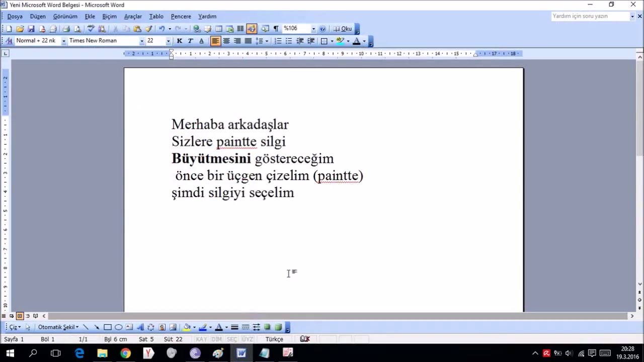The height and width of the screenshot is (362, 644).
Task: Open the Düzen menu
Action: (x=38, y=17)
